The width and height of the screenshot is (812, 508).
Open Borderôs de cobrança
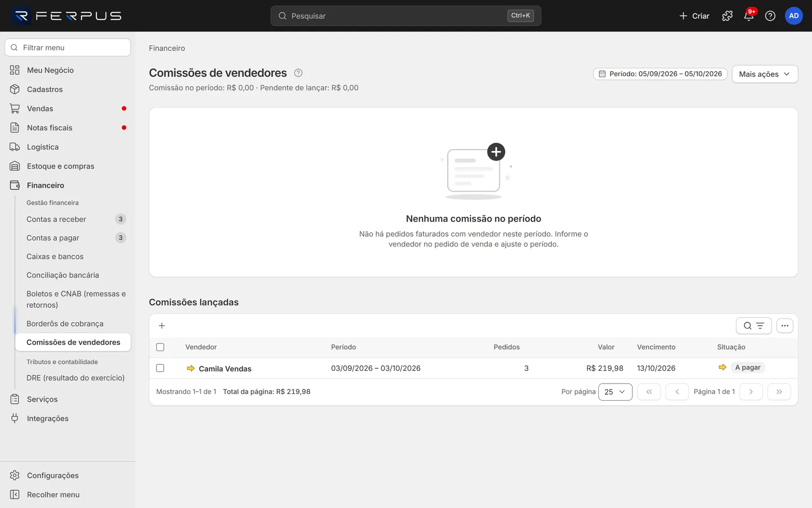coord(73,324)
